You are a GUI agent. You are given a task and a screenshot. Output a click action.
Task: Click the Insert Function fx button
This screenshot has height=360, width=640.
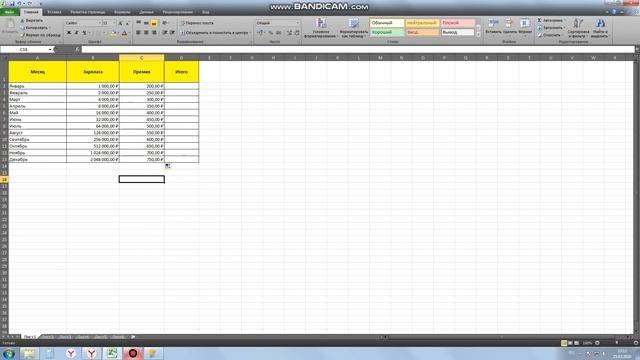(77, 49)
